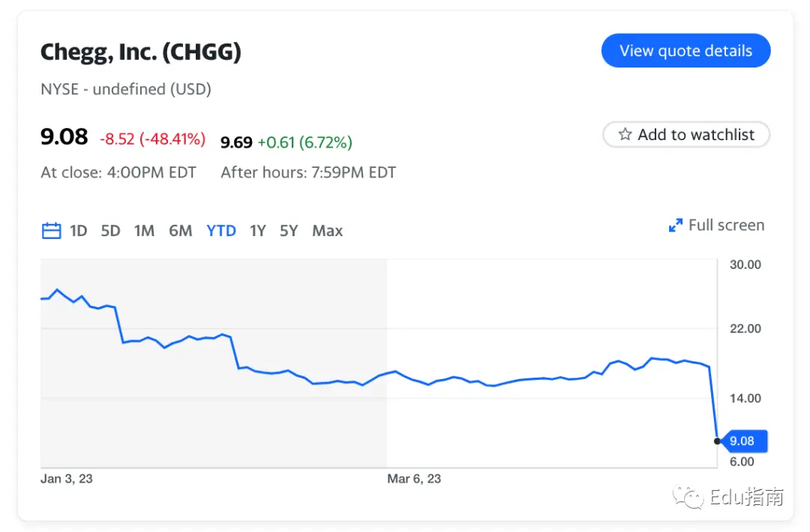Select the 1D time range

(79, 231)
